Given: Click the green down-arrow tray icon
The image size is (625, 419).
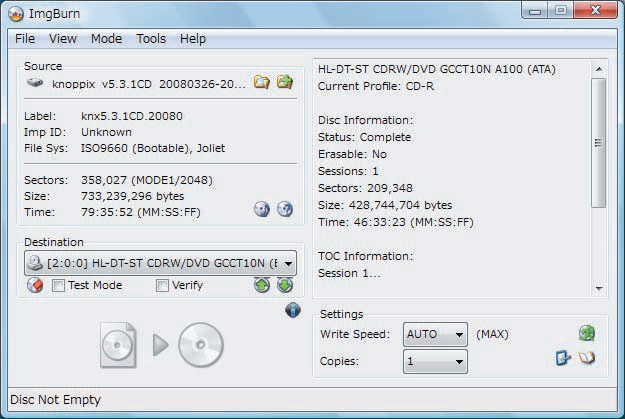Looking at the screenshot, I should pos(285,285).
